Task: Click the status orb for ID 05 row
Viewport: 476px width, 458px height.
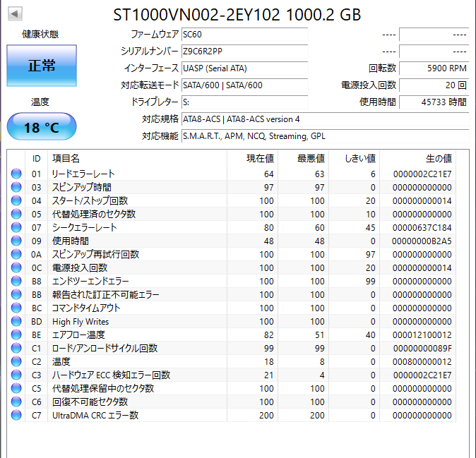Action: [16, 214]
